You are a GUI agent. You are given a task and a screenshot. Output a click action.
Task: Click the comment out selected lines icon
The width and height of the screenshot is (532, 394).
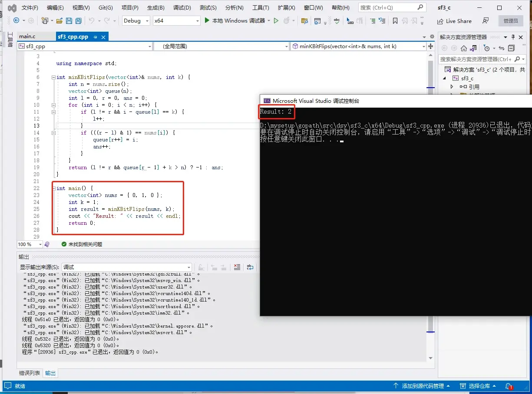tap(373, 20)
